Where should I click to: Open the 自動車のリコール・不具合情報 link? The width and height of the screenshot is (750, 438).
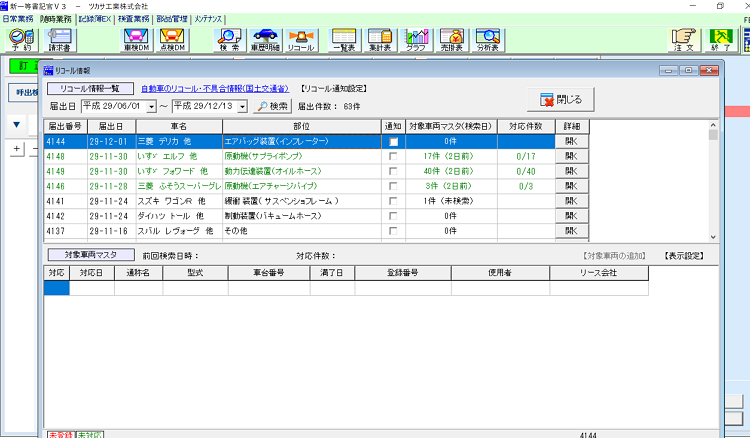point(215,88)
